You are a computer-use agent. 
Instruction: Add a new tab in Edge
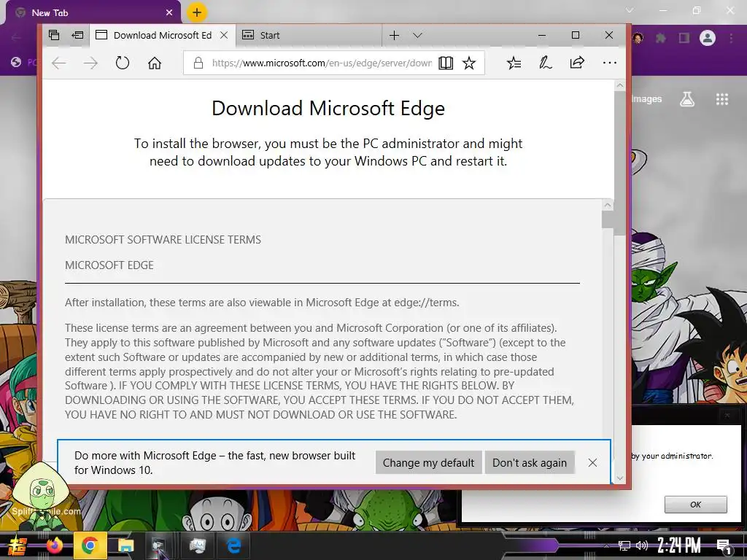(394, 35)
